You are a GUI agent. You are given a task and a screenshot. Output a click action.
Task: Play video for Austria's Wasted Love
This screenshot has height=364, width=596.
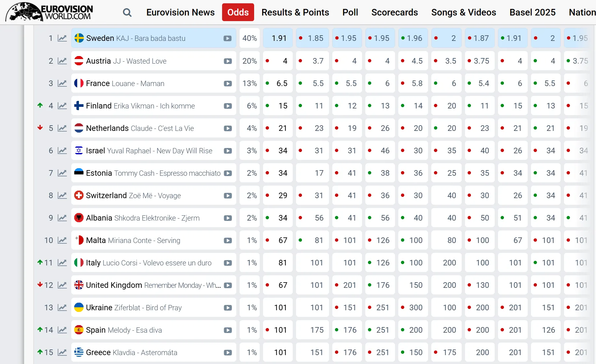[228, 61]
